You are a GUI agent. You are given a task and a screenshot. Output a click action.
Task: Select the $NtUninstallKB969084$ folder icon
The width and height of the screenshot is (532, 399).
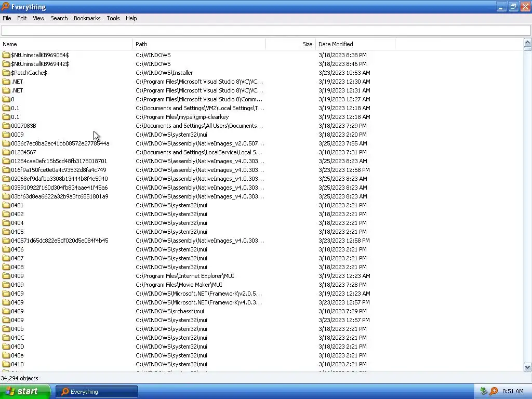[x=6, y=55]
